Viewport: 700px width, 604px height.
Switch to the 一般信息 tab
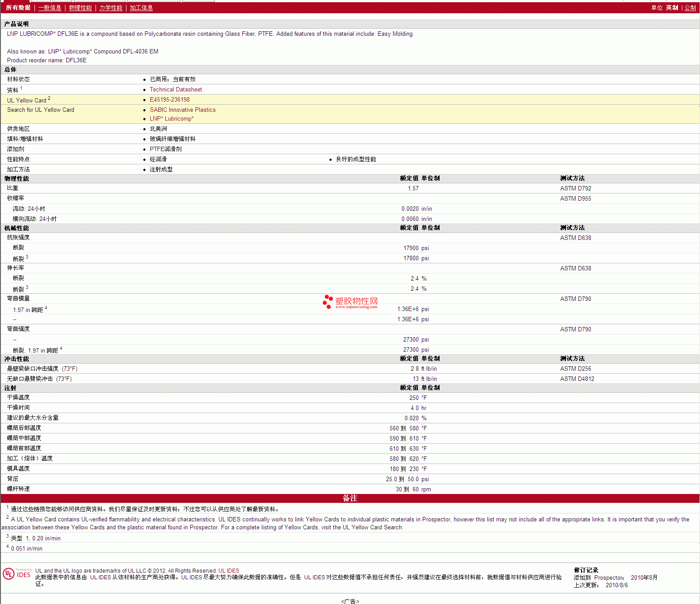50,8
